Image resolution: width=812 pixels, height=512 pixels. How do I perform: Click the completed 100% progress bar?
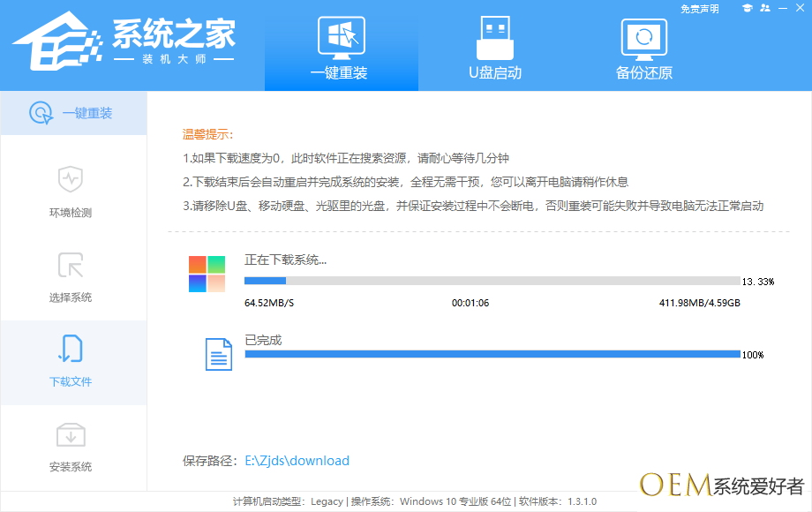click(492, 354)
